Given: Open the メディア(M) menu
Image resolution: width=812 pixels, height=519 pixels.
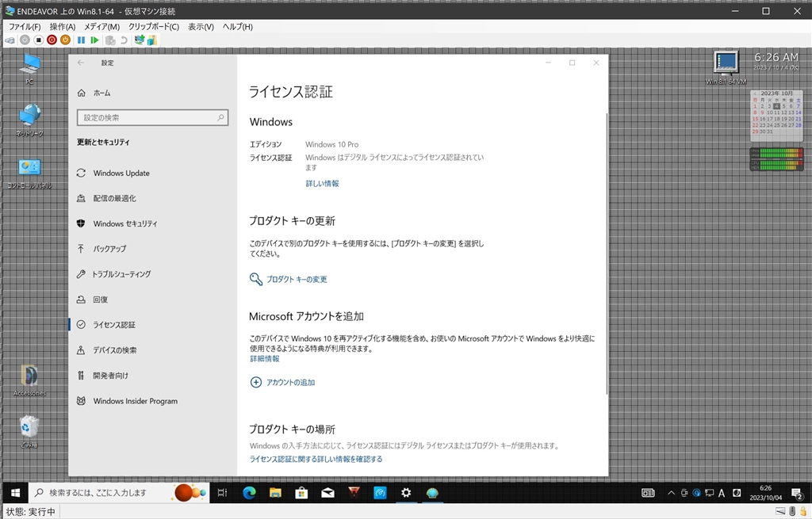Looking at the screenshot, I should tap(101, 26).
